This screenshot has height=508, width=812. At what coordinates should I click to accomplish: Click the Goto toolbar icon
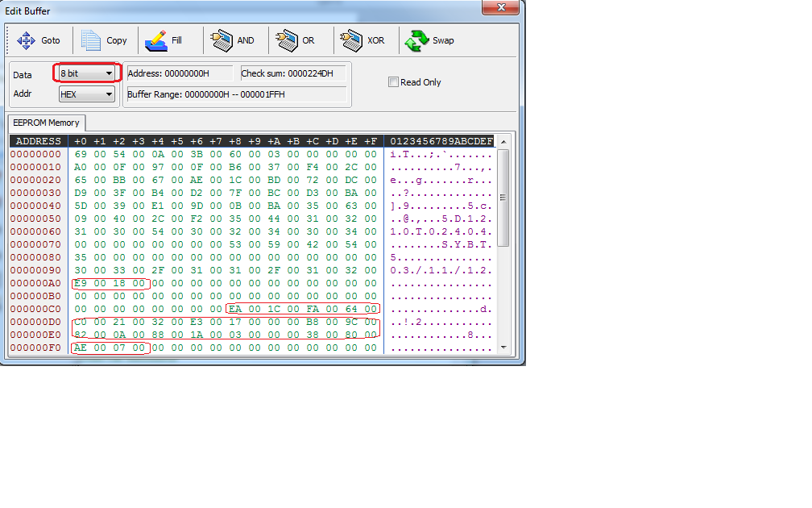(x=26, y=40)
